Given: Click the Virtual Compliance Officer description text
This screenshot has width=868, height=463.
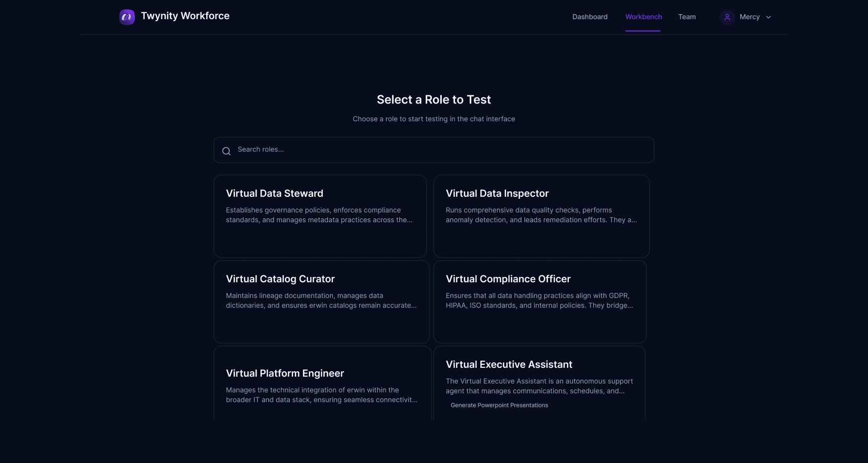Looking at the screenshot, I should pyautogui.click(x=539, y=300).
